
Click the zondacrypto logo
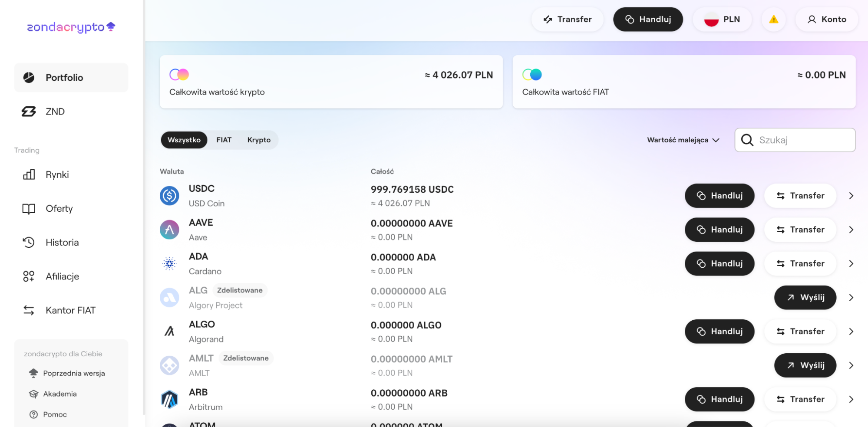tap(71, 27)
